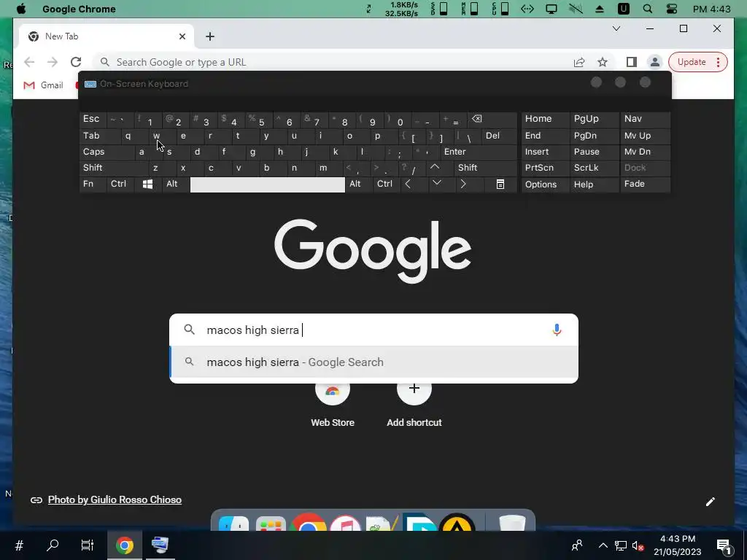Select macos high sierra Google Search suggestion
The height and width of the screenshot is (560, 747).
pos(374,362)
